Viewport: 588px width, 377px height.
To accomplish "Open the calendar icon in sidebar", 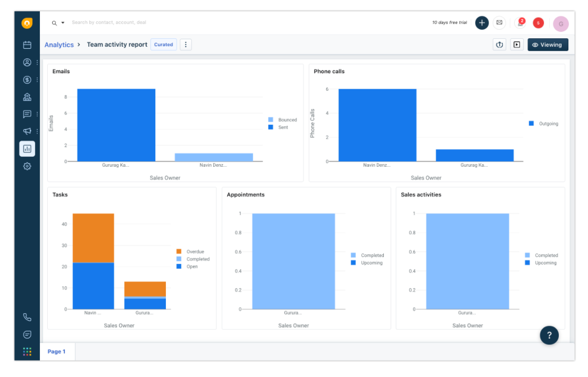I will pos(27,45).
